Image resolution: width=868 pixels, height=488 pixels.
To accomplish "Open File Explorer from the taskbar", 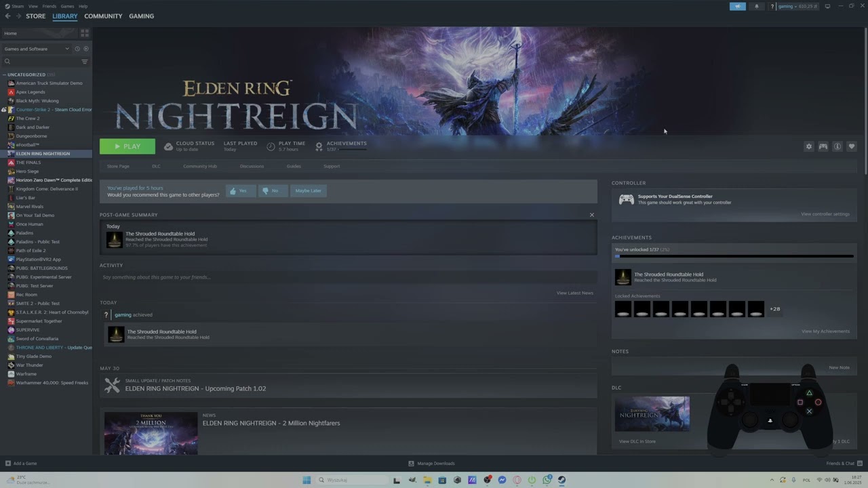I will pos(427,480).
